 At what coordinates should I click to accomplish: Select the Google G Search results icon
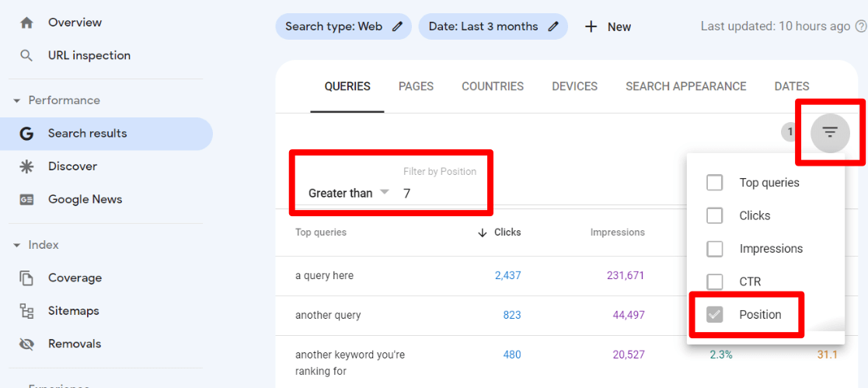pyautogui.click(x=26, y=134)
